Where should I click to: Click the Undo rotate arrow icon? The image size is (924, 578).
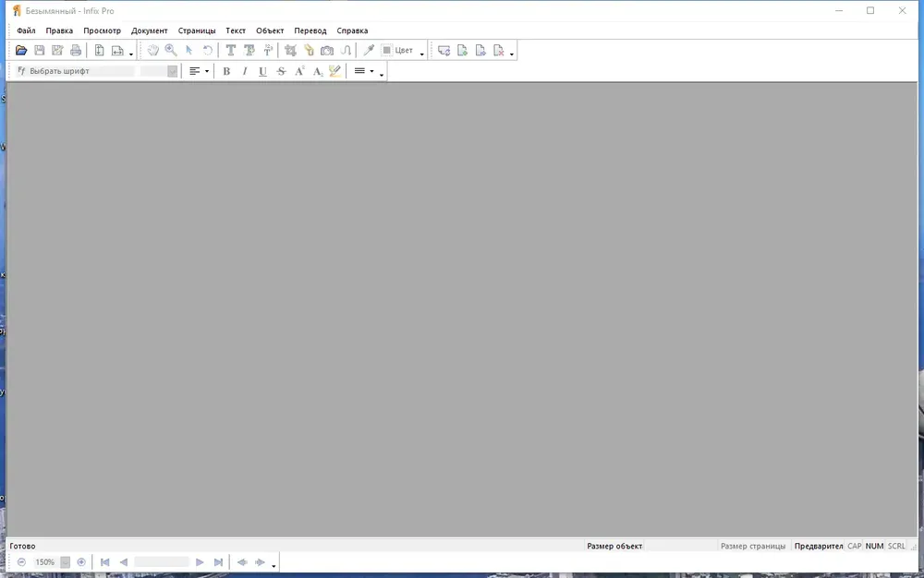click(207, 51)
